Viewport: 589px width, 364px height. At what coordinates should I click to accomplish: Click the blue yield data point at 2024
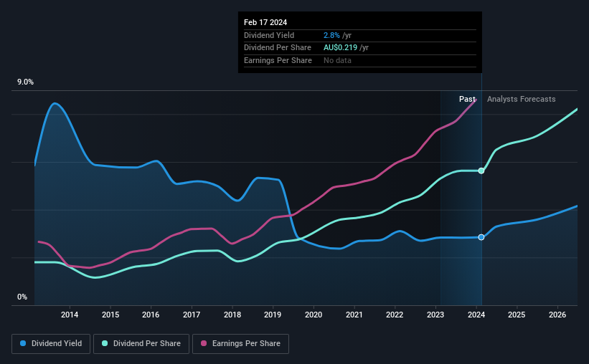(x=481, y=237)
